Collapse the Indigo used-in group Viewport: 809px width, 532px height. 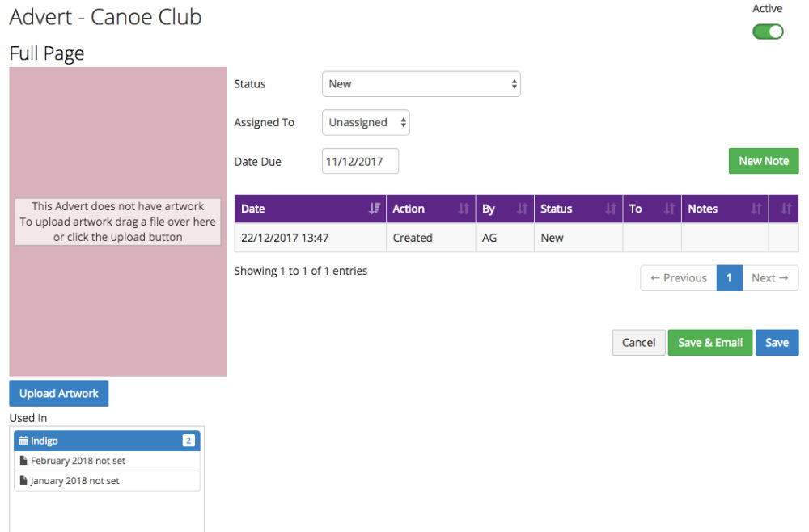[106, 441]
